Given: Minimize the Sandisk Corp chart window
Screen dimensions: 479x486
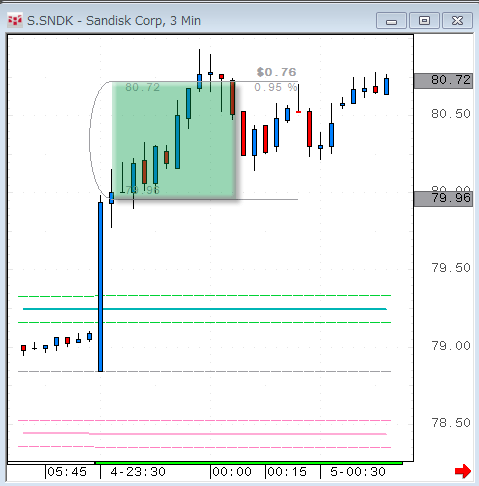Looking at the screenshot, I should 391,21.
